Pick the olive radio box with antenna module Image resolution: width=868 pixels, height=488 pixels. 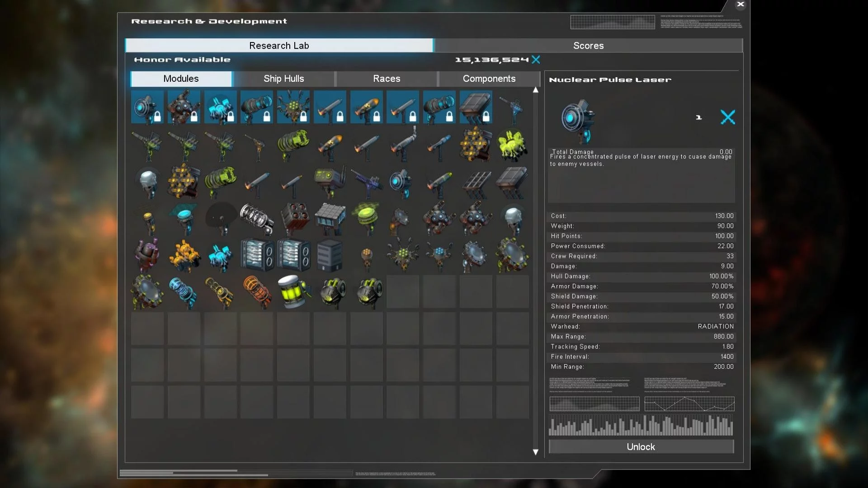pos(330,181)
